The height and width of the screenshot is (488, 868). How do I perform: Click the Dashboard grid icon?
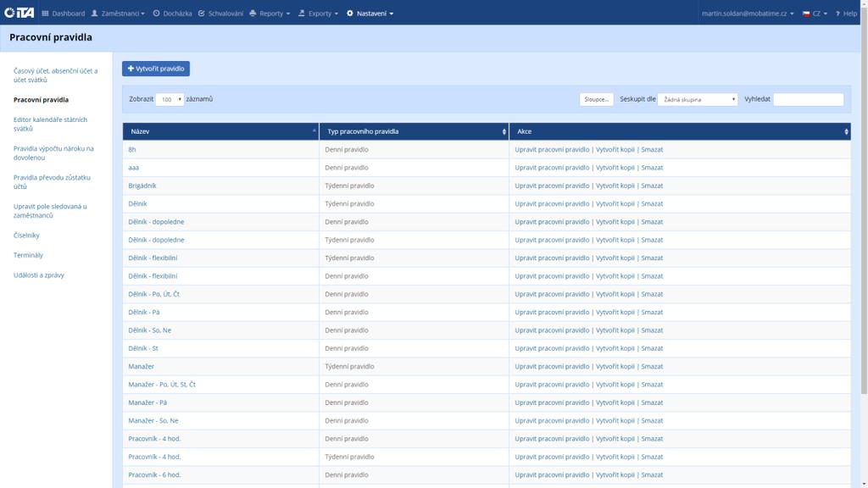click(x=45, y=14)
